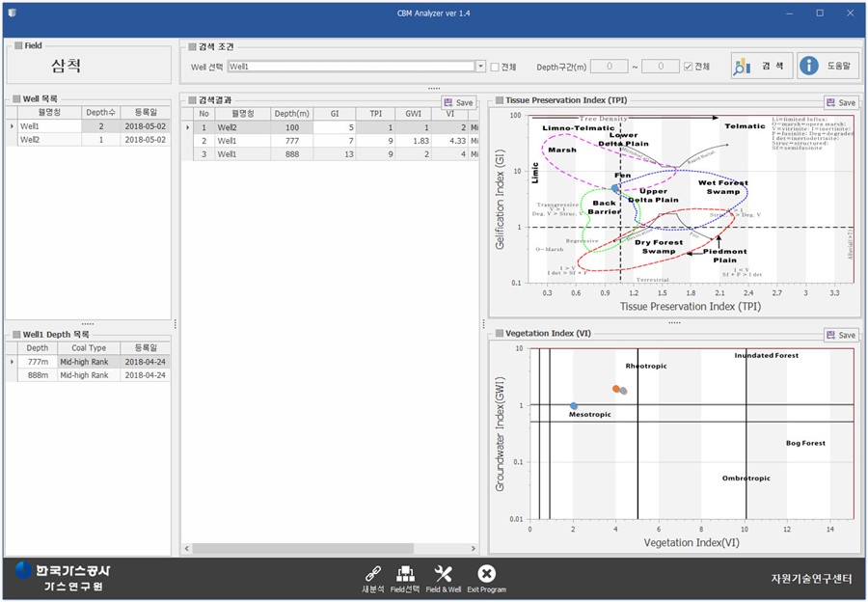This screenshot has height=602, width=868.
Task: Click the VI column header in 검색결과 table
Action: 450,114
